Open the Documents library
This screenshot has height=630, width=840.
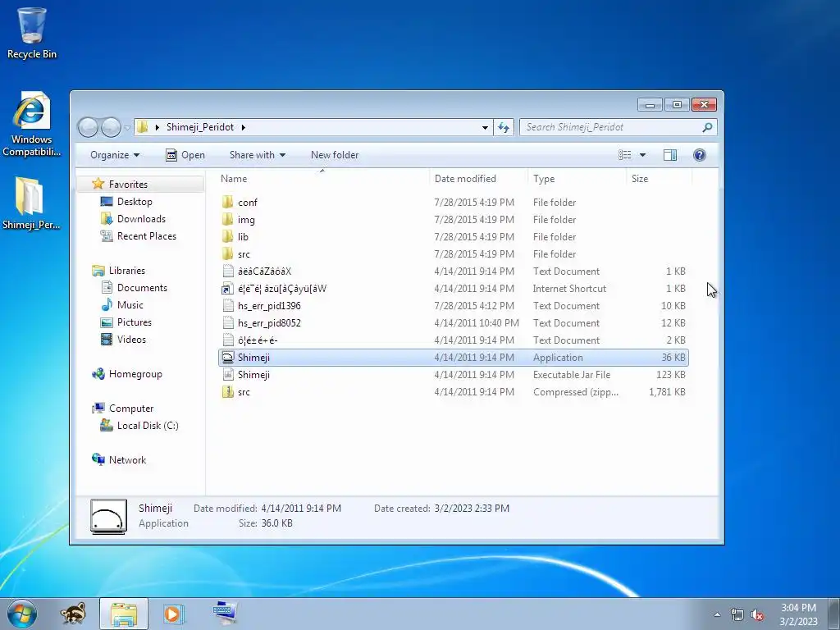click(142, 288)
